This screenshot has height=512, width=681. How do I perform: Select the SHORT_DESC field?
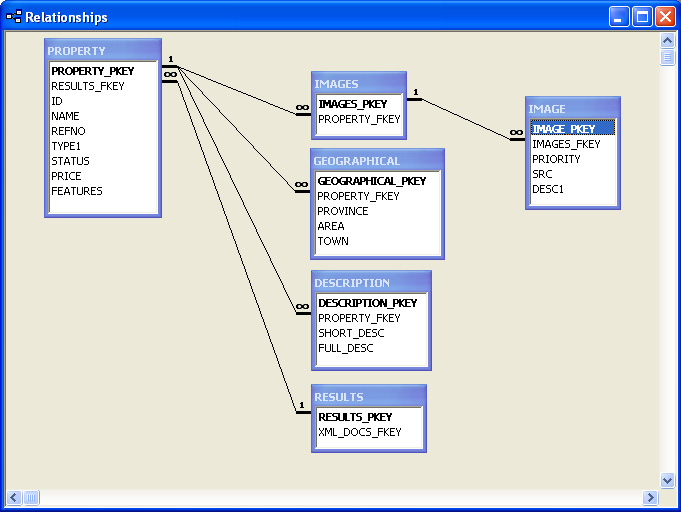(371, 333)
